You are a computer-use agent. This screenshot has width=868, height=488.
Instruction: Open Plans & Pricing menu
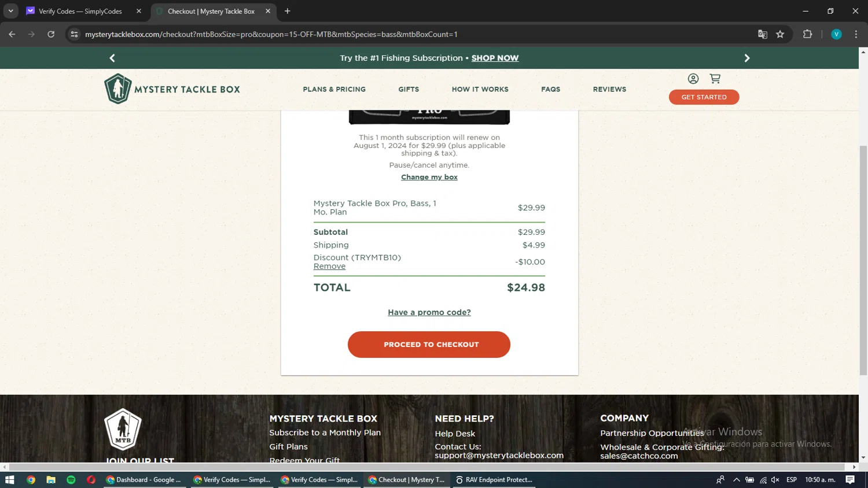tap(334, 89)
